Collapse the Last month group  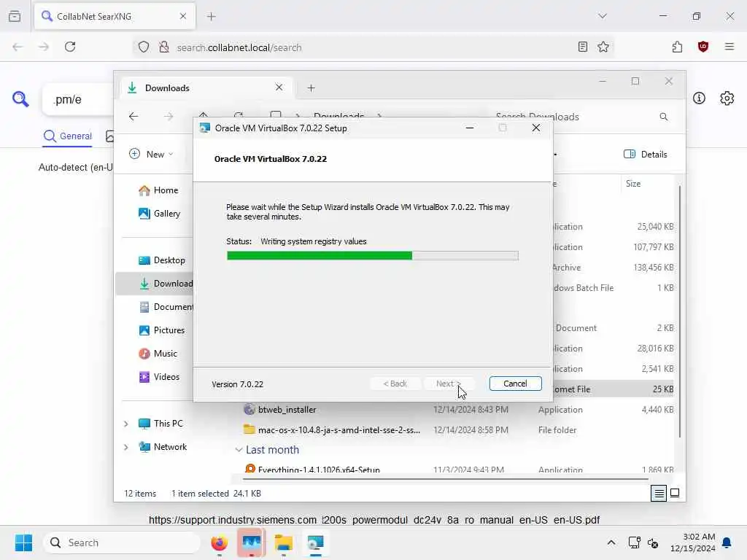(239, 450)
